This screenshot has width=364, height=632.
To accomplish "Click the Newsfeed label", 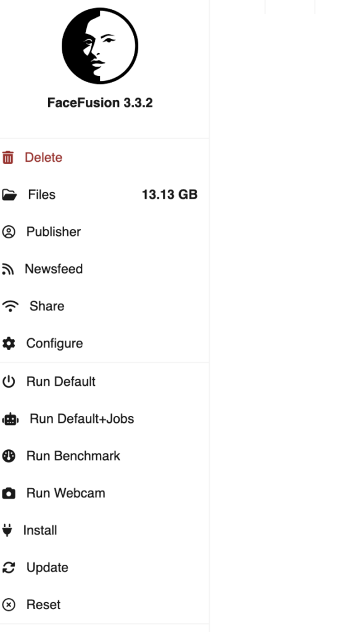I will pyautogui.click(x=54, y=269).
